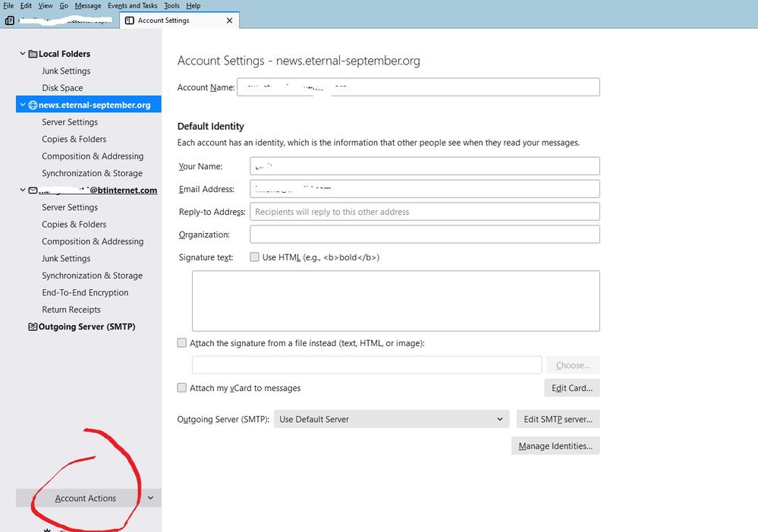Click the envelope icon of btinternet.com account
The width and height of the screenshot is (758, 532).
[x=33, y=190]
